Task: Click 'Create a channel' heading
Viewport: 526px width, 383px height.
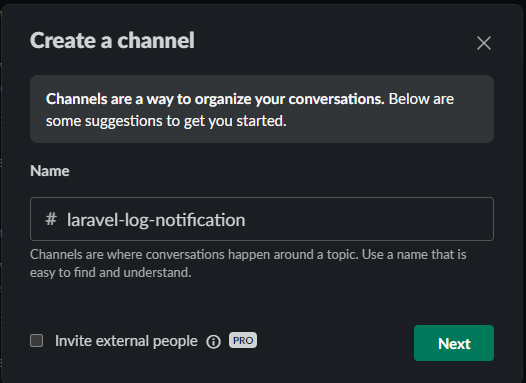Action: click(x=112, y=41)
